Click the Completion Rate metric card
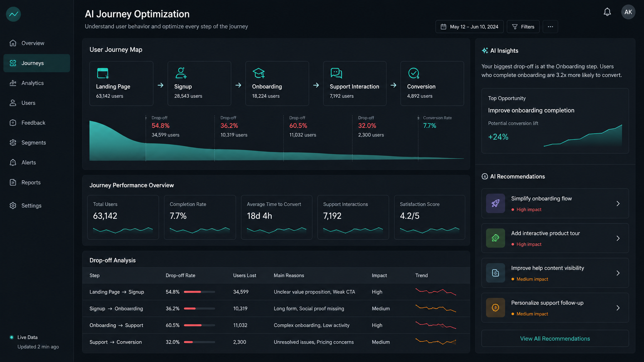This screenshot has width=644, height=362. [200, 217]
